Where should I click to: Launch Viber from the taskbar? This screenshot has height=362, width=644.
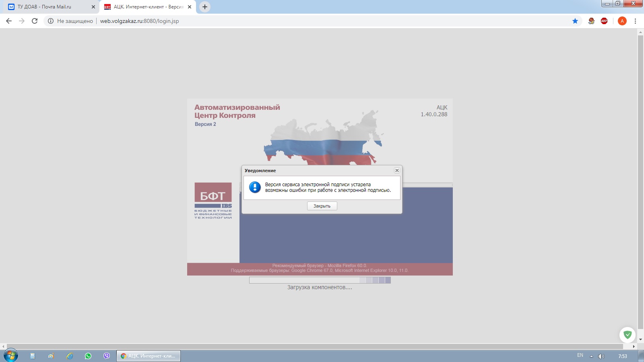click(x=107, y=356)
